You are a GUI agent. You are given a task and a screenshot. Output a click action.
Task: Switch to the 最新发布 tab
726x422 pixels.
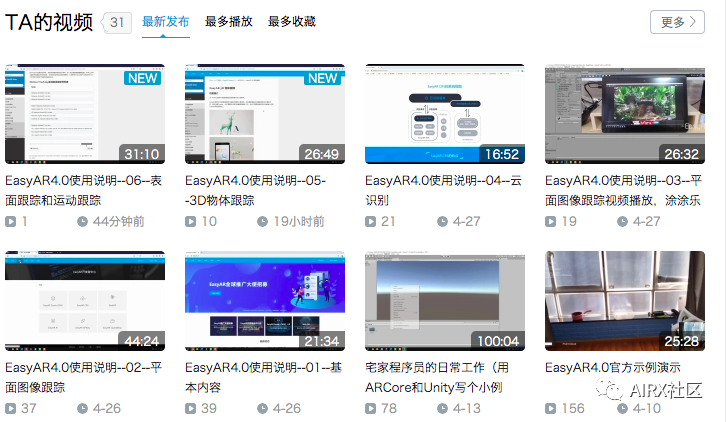tap(165, 22)
